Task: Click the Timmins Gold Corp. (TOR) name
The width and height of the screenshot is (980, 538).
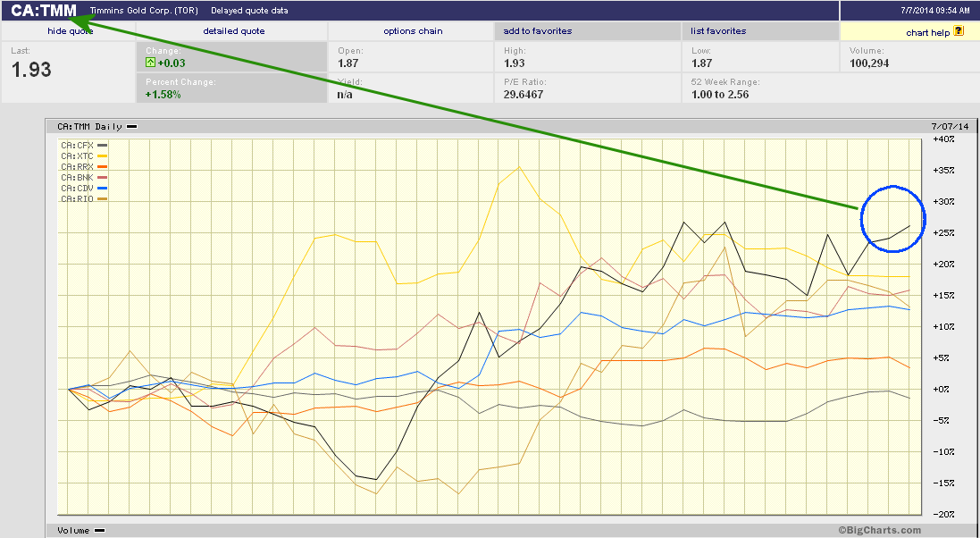Action: pyautogui.click(x=144, y=11)
